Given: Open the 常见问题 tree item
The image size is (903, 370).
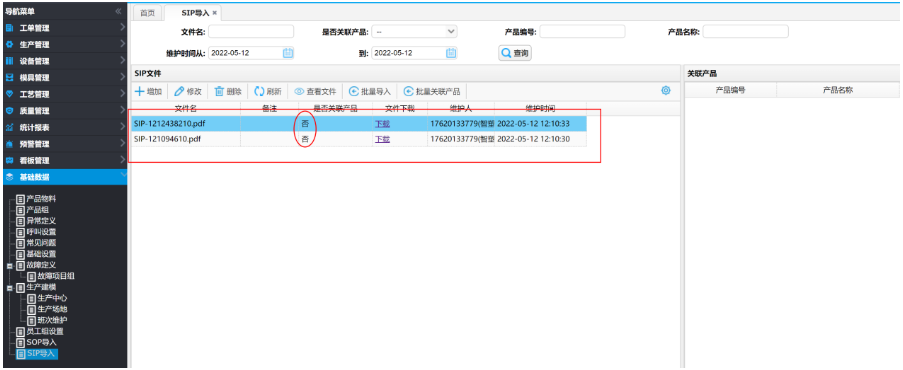Looking at the screenshot, I should pos(40,243).
